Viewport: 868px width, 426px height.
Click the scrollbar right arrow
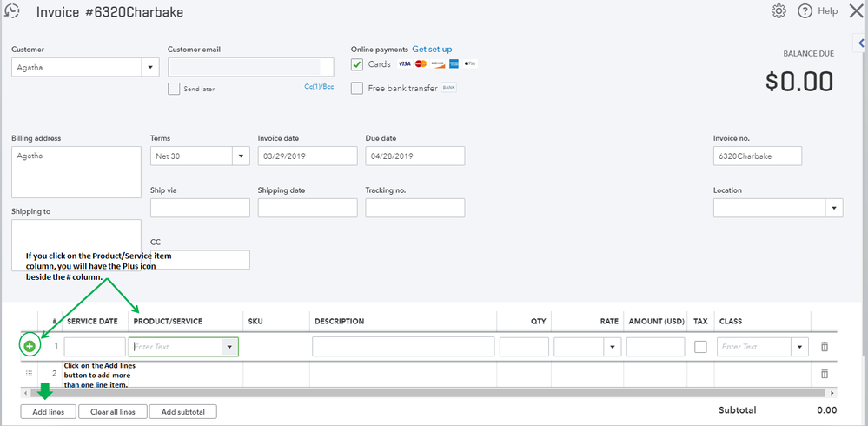832,393
